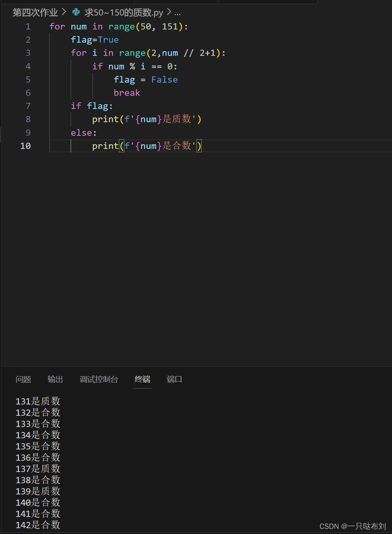This screenshot has width=392, height=534.
Task: Open the 第四次作业 breadcrumb folder
Action: point(35,12)
